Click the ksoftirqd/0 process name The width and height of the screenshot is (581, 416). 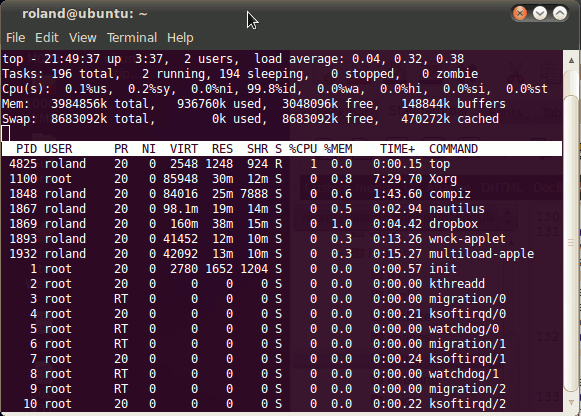pyautogui.click(x=467, y=314)
